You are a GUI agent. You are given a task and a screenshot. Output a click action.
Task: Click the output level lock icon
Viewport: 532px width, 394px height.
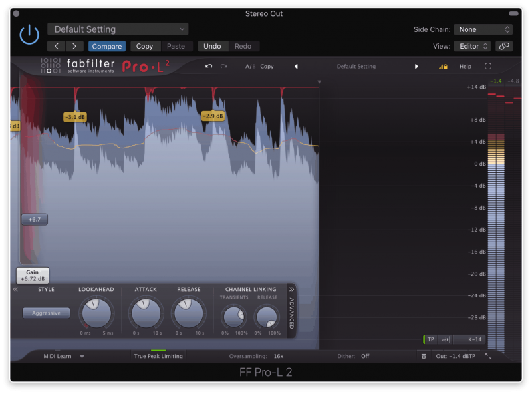[x=443, y=67]
